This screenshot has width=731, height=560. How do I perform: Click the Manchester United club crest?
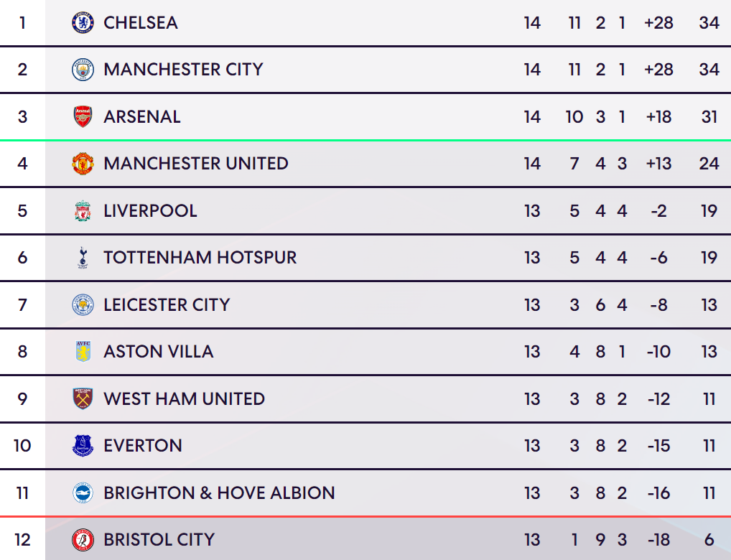(x=83, y=164)
